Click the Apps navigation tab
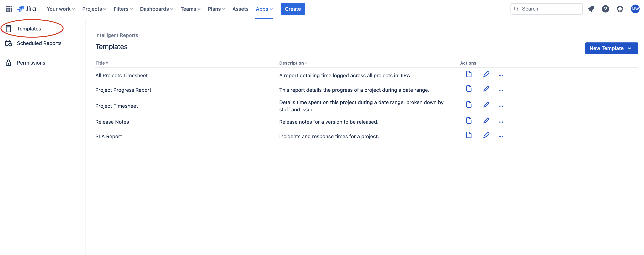 pos(264,9)
